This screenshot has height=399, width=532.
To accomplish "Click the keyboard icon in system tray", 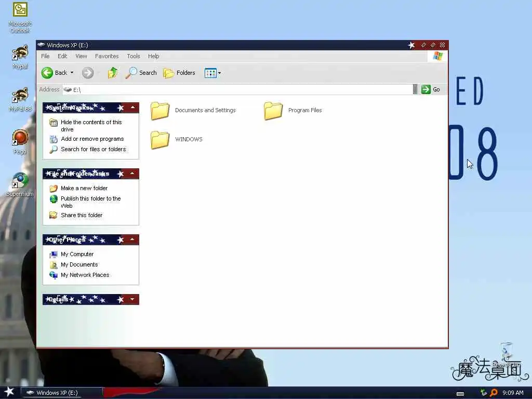I will coord(460,393).
